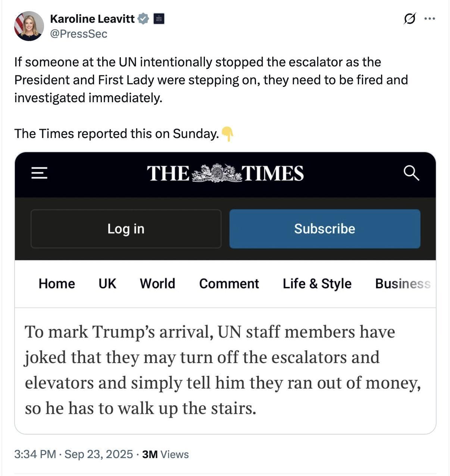Screen dimensions: 450x476
Task: Open The Times hamburger menu
Action: point(39,173)
